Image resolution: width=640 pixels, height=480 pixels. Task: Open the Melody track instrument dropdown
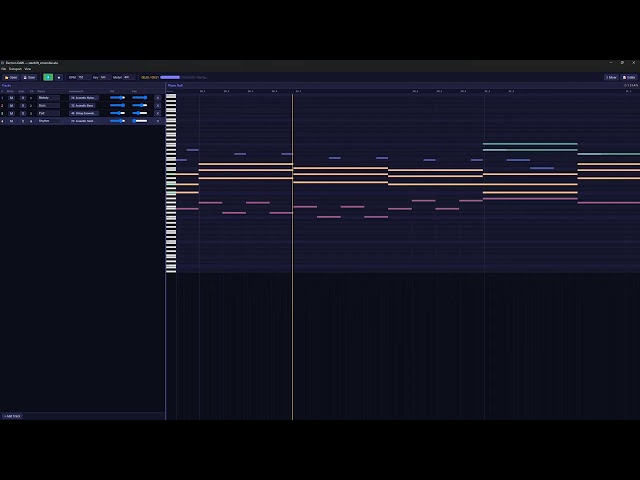tap(84, 98)
